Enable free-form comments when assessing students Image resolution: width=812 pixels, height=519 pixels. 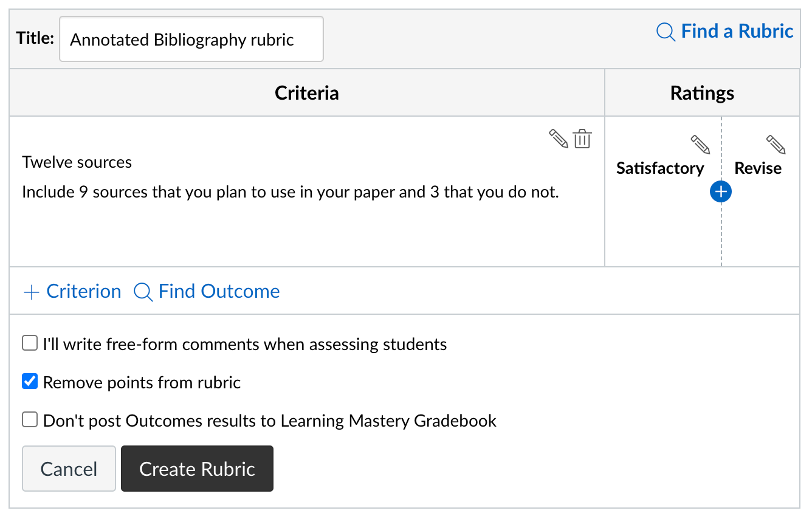[x=29, y=343]
